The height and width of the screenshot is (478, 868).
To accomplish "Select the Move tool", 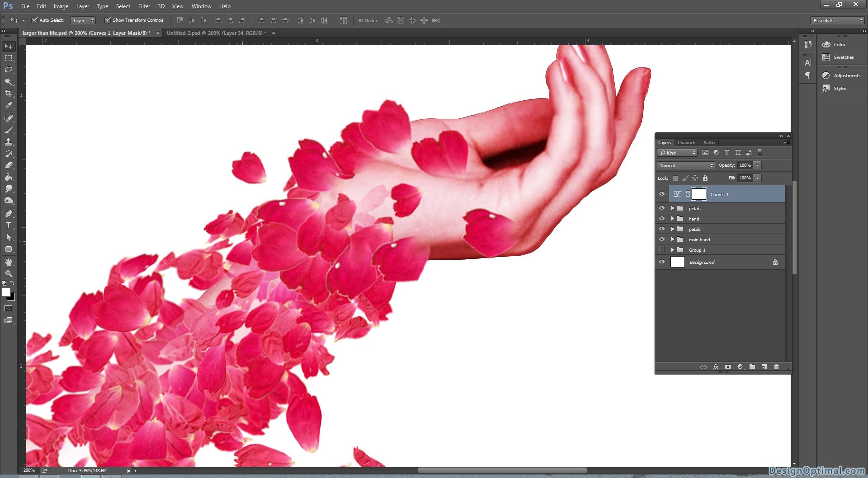I will tap(9, 46).
